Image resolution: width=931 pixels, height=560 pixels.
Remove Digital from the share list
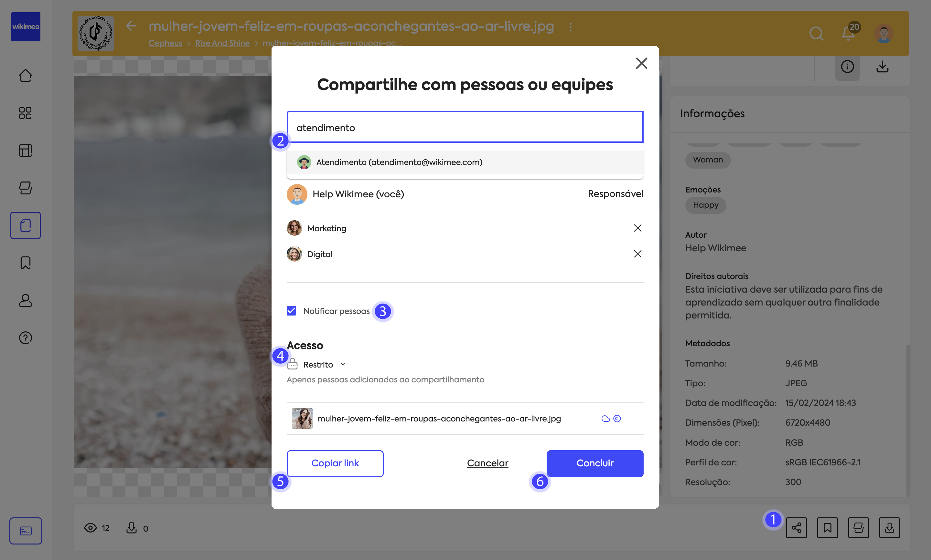point(637,254)
